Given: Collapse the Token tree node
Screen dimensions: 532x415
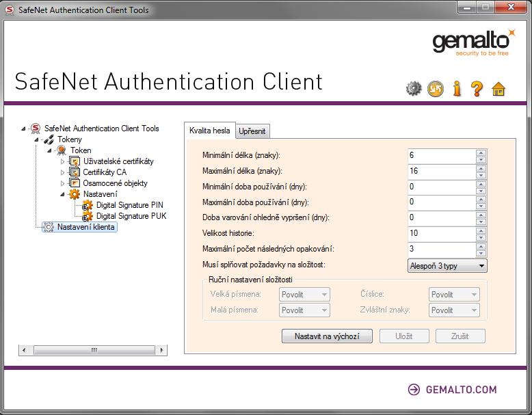Looking at the screenshot, I should (x=49, y=150).
